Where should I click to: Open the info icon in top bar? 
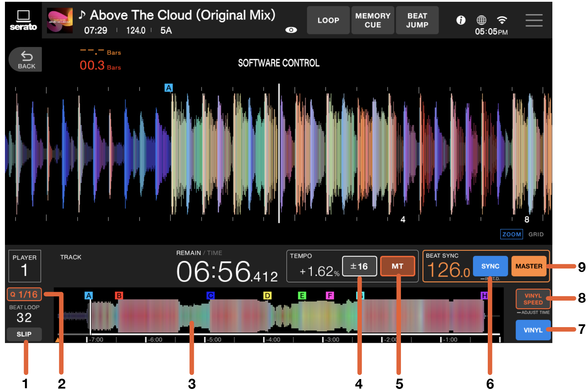pyautogui.click(x=461, y=20)
